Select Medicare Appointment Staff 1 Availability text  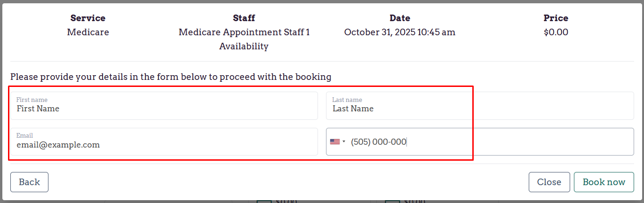coord(244,39)
